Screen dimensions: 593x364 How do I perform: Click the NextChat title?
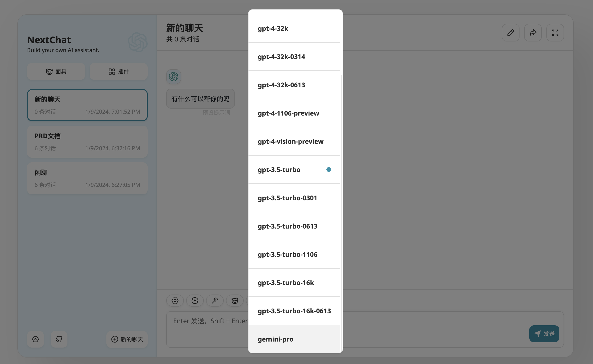tap(49, 40)
